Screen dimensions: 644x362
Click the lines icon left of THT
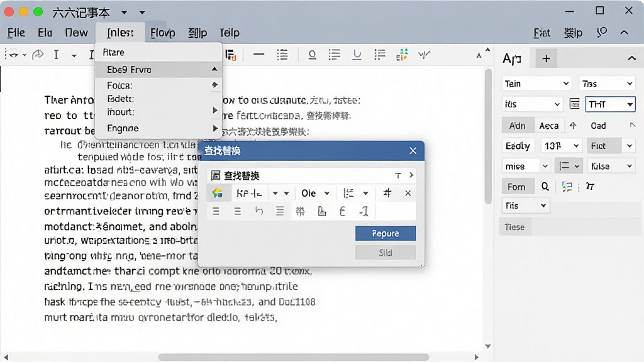coord(575,104)
